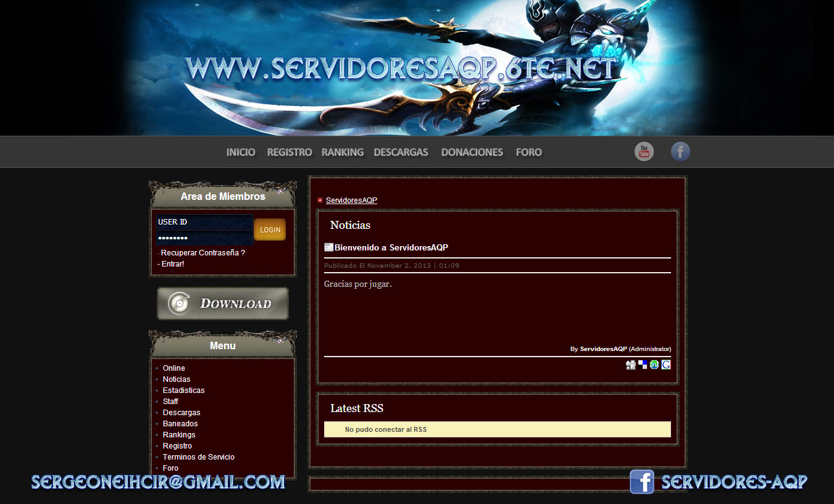Open Baneados in the side menu
Viewport: 834px width, 504px height.
point(180,424)
